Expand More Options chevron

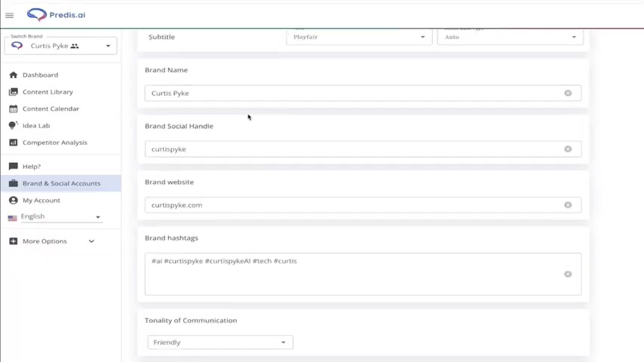pos(91,241)
